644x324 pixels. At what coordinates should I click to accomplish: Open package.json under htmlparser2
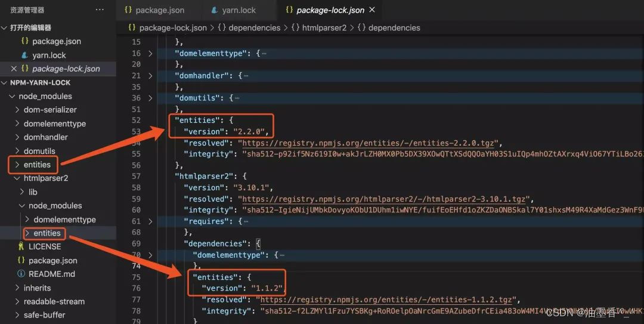(53, 261)
